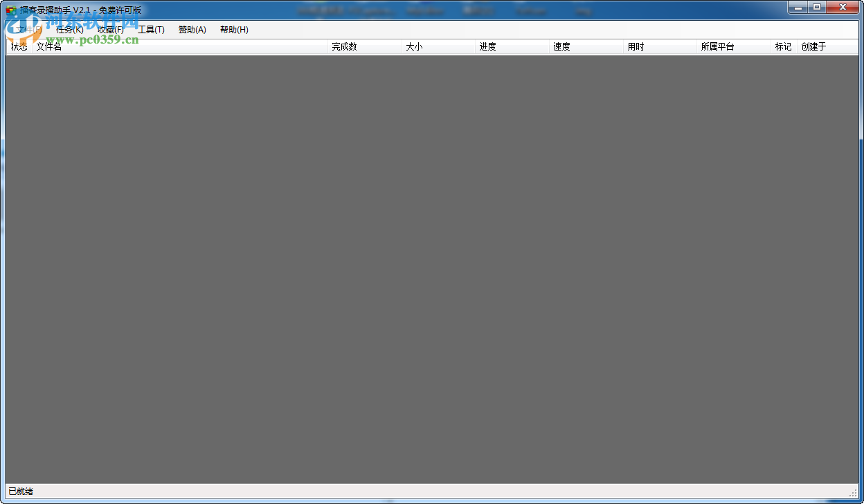Open the 文件(F) menu

pos(28,30)
